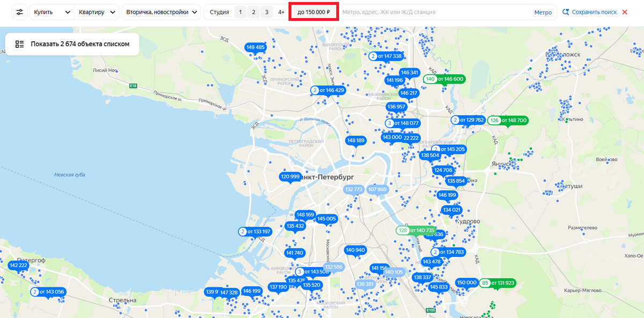
Task: Select the 143 478 map marker
Action: [x=431, y=262]
